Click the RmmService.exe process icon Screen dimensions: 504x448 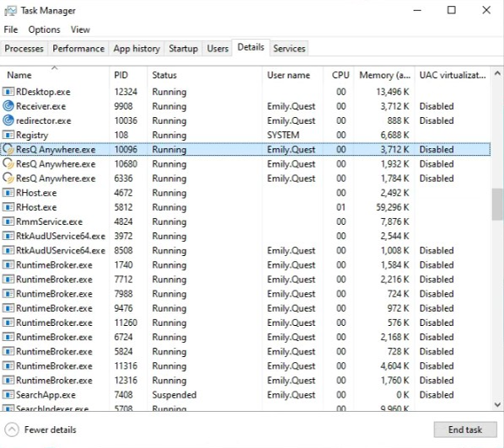[8, 222]
